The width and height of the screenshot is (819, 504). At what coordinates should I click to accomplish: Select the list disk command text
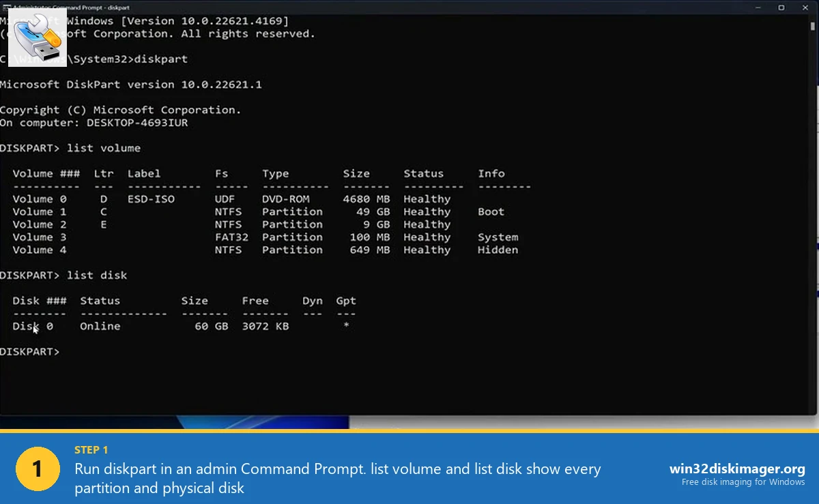point(96,275)
